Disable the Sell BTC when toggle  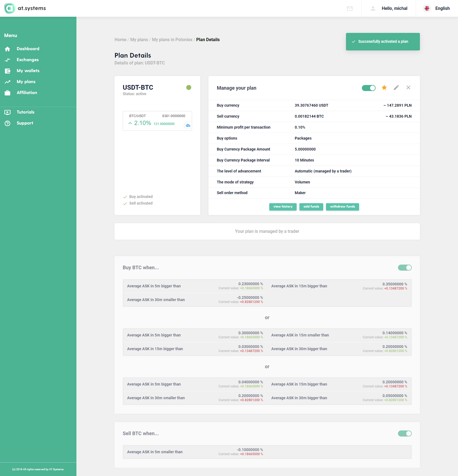pyautogui.click(x=405, y=433)
